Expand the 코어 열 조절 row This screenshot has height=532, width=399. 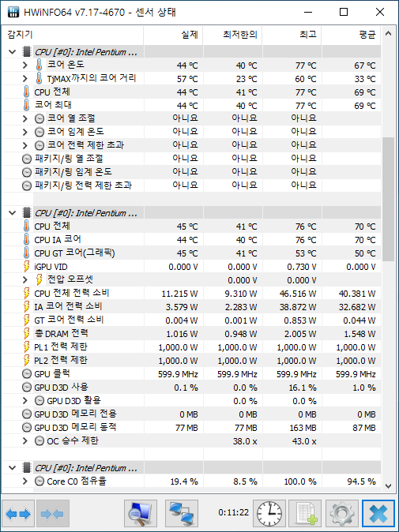click(24, 118)
